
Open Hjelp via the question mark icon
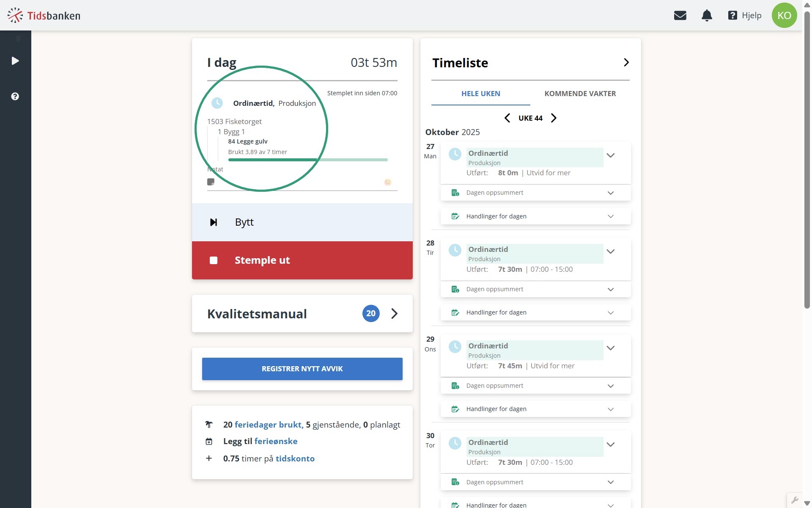(732, 15)
